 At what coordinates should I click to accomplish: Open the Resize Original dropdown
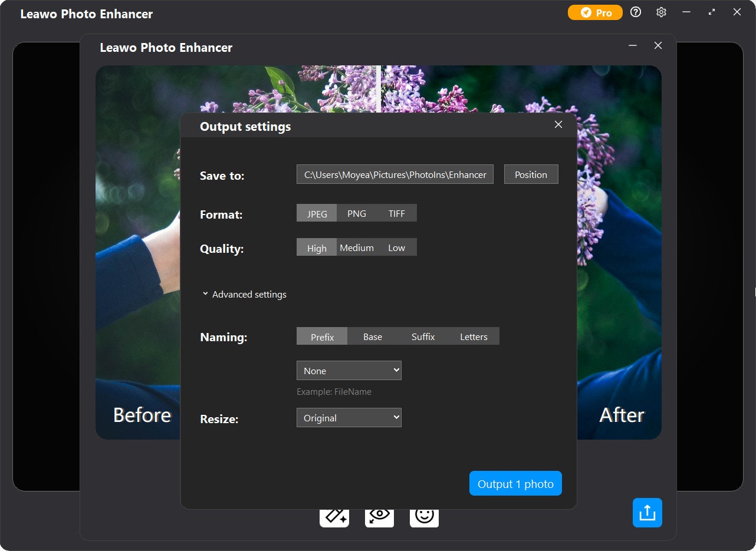349,418
